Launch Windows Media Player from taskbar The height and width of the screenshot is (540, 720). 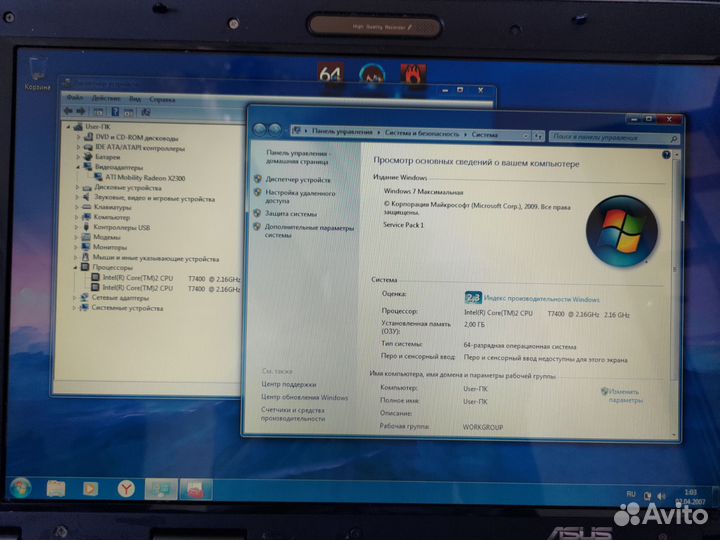[x=90, y=489]
